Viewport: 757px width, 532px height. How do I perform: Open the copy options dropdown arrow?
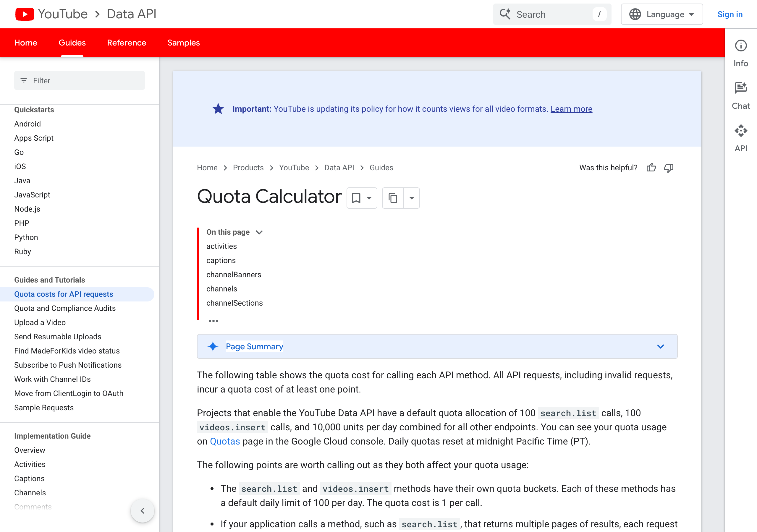(411, 198)
